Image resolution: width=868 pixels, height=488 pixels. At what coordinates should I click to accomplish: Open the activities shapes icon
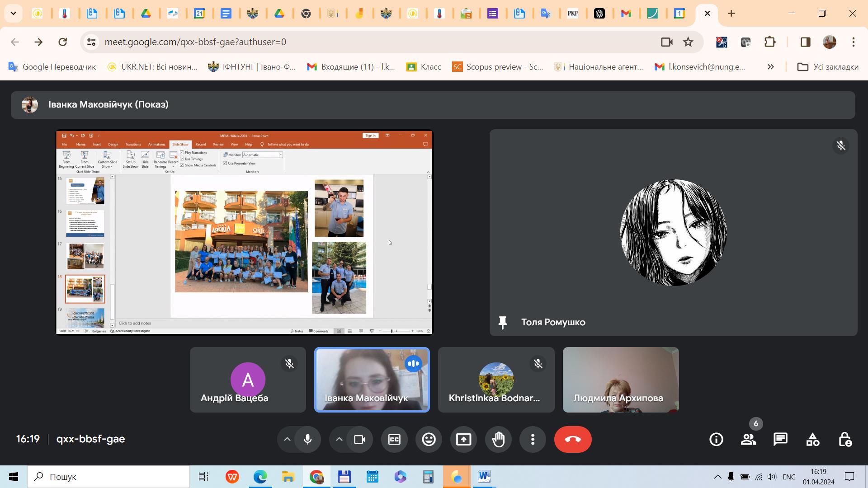812,439
